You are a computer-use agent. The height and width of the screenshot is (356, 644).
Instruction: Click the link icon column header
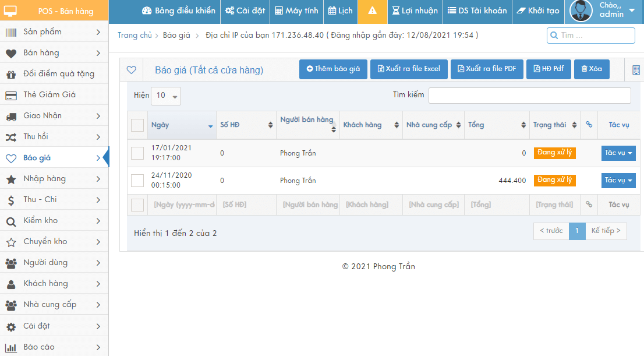click(589, 125)
